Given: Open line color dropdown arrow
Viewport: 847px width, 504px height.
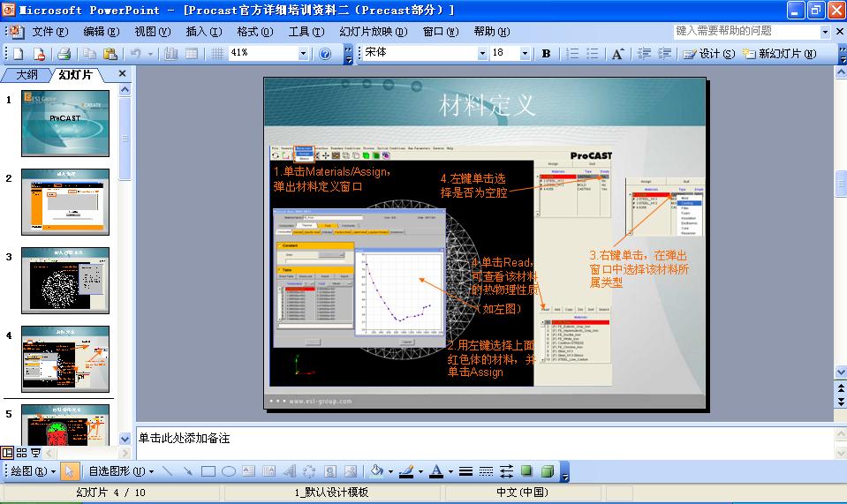Looking at the screenshot, I should (x=420, y=471).
